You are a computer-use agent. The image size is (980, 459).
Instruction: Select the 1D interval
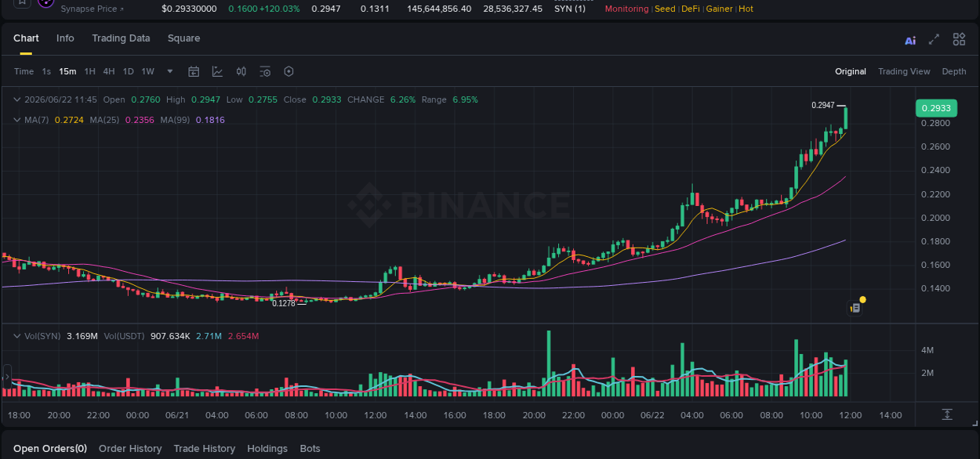click(128, 71)
